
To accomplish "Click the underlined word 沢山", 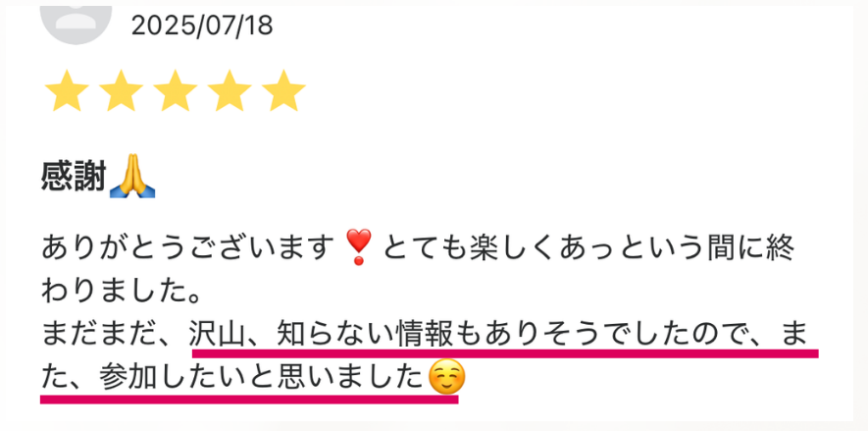I will pos(217,334).
